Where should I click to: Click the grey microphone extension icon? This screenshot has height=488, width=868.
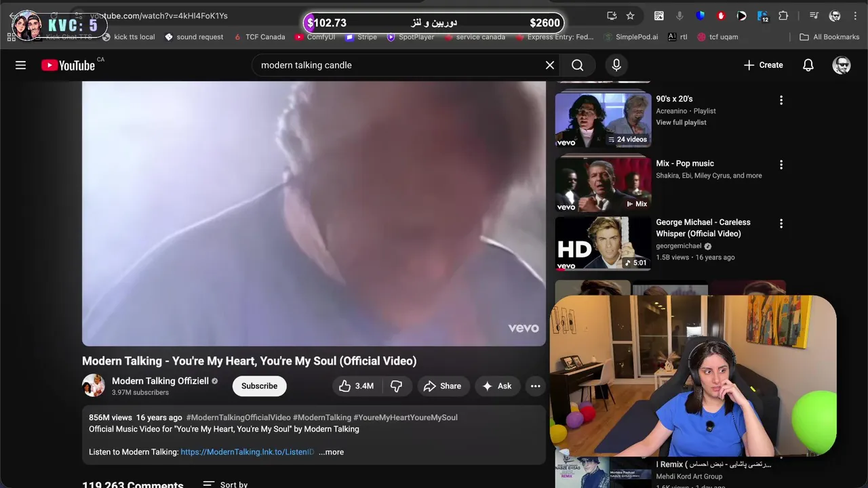click(x=679, y=16)
